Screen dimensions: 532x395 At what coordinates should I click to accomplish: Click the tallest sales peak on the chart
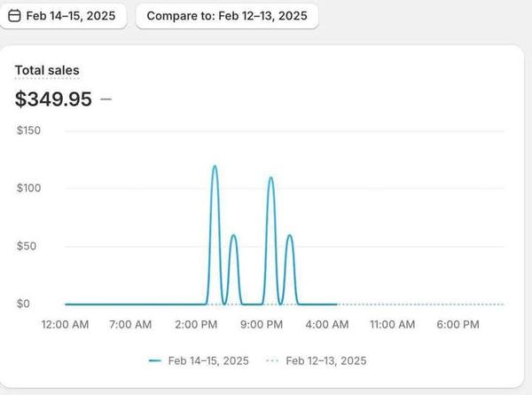(x=215, y=167)
